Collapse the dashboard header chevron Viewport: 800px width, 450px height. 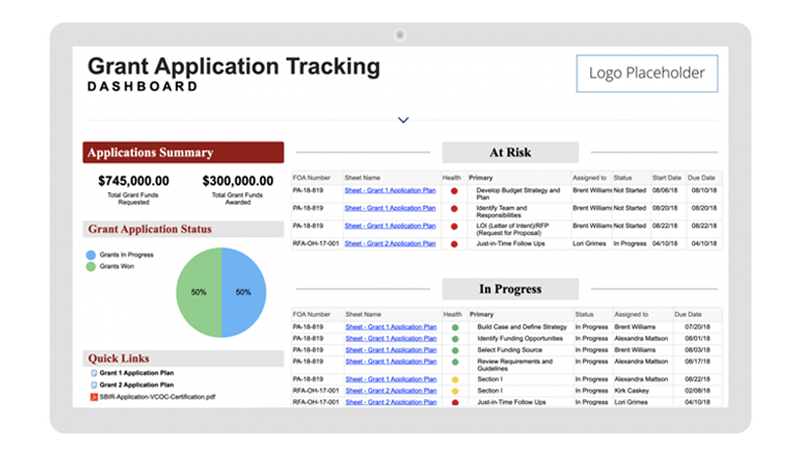403,120
